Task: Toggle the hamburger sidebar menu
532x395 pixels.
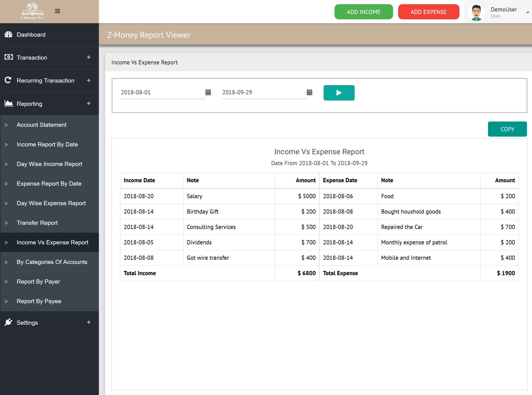Action: (x=57, y=11)
